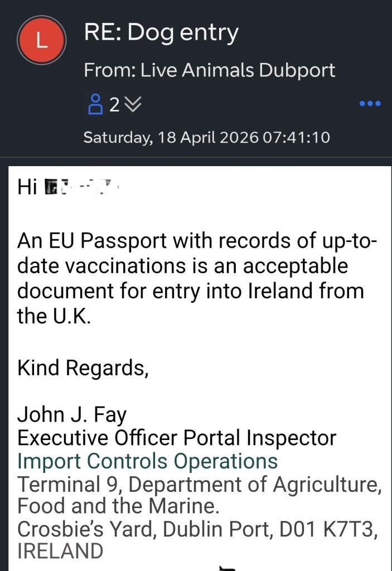392x571 pixels.
Task: Tap the EU Passport sentence in email body
Action: 197,242
